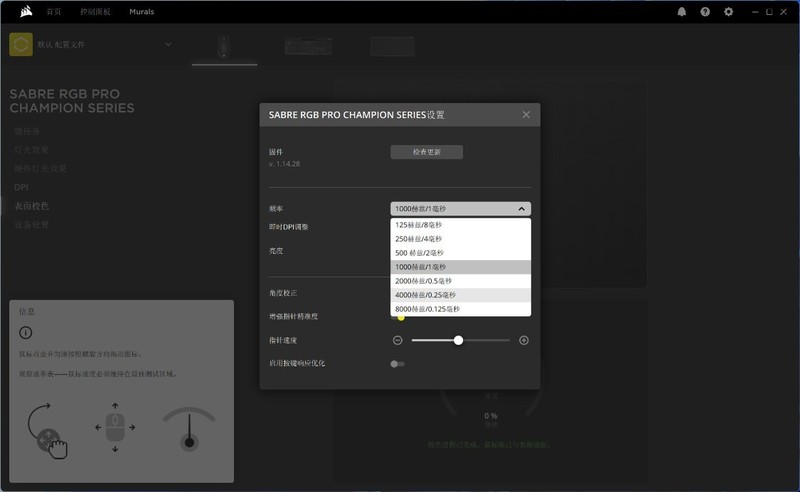Image resolution: width=800 pixels, height=492 pixels.
Task: Toggle 启用按键响应优化 button response optimization
Action: coord(397,364)
